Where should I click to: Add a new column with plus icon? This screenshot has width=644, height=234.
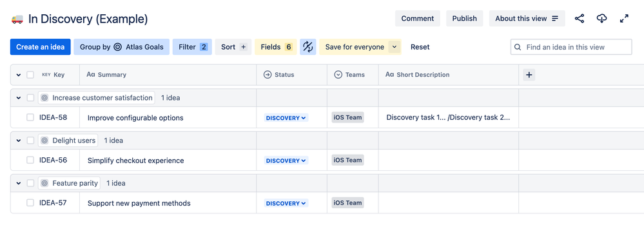[529, 75]
